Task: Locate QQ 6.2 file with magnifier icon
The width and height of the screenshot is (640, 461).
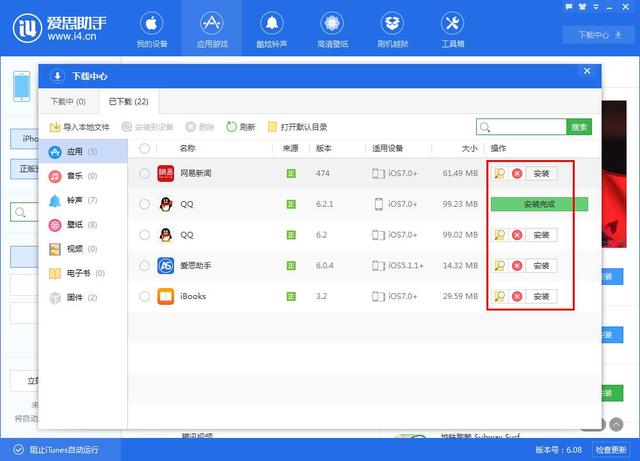Action: 500,235
